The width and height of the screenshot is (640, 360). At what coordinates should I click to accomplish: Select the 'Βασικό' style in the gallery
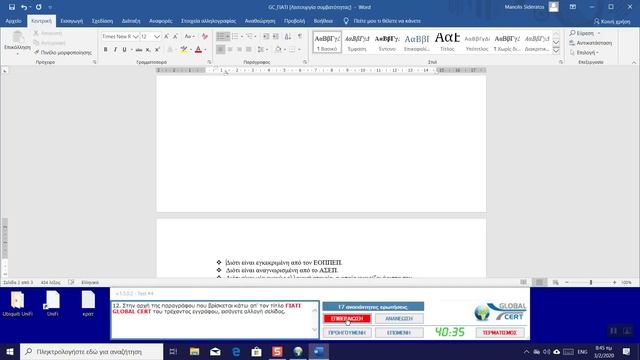click(x=327, y=42)
